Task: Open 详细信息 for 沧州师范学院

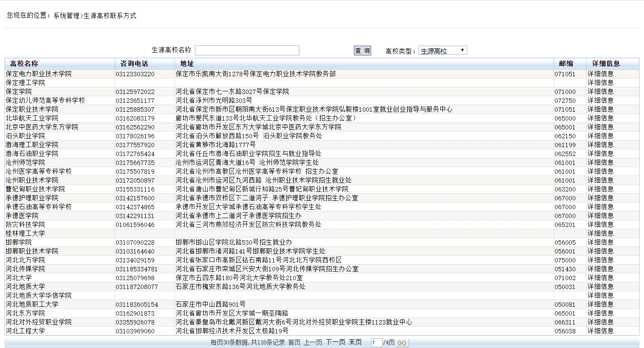Action: click(601, 163)
